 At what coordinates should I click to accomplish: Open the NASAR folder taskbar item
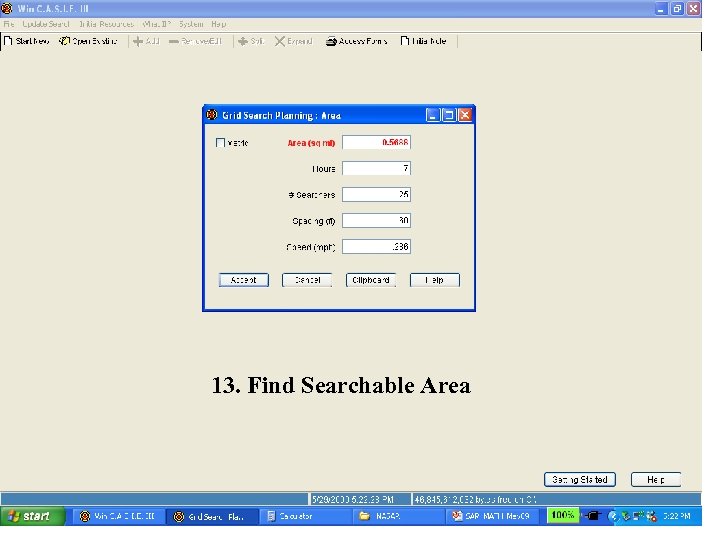click(398, 517)
